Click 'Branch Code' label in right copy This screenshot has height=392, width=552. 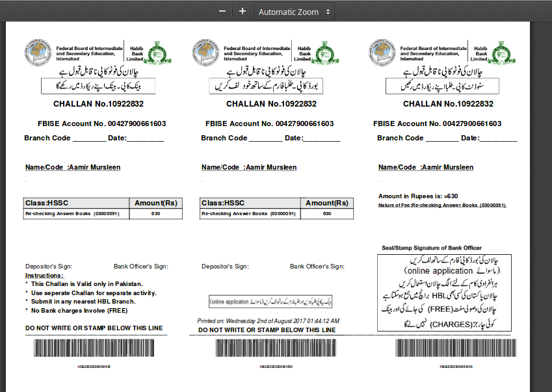pyautogui.click(x=401, y=138)
